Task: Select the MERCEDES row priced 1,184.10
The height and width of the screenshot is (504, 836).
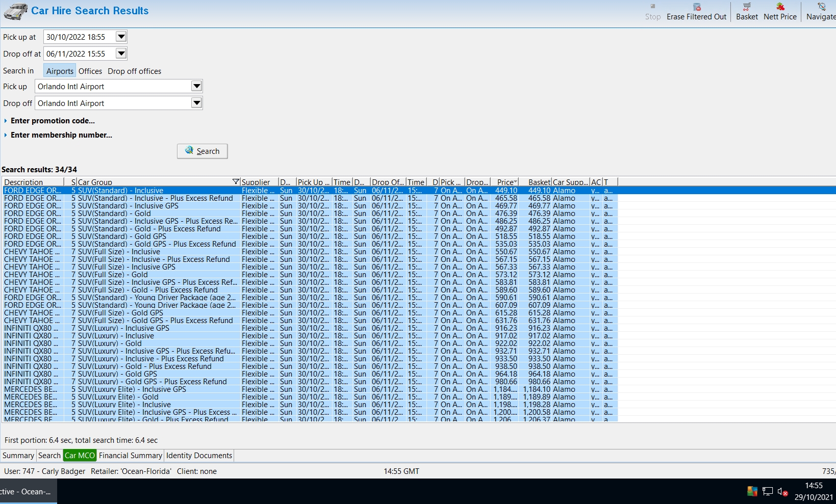Action: point(310,389)
